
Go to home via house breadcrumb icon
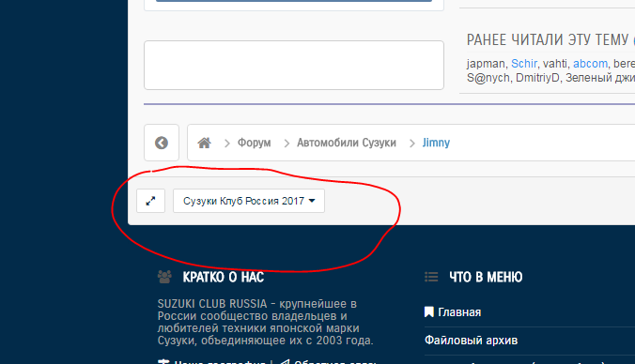(x=204, y=143)
